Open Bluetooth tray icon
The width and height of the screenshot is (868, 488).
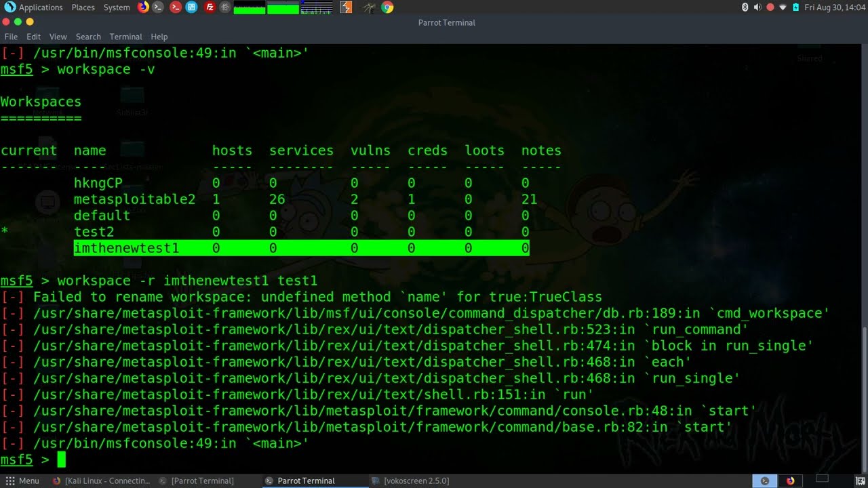745,7
